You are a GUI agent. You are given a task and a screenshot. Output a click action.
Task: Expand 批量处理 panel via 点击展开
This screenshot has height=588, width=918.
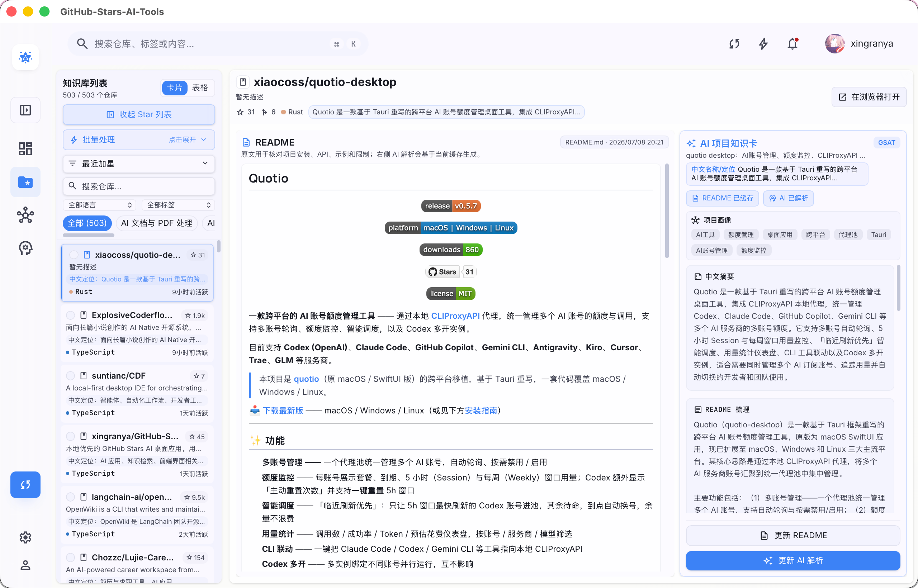tap(187, 140)
